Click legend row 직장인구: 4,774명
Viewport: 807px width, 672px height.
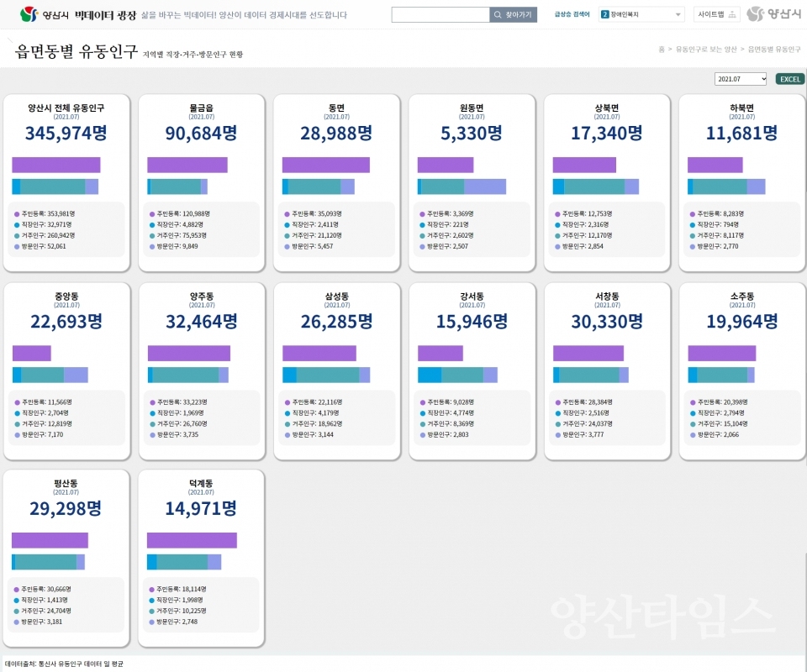(447, 413)
